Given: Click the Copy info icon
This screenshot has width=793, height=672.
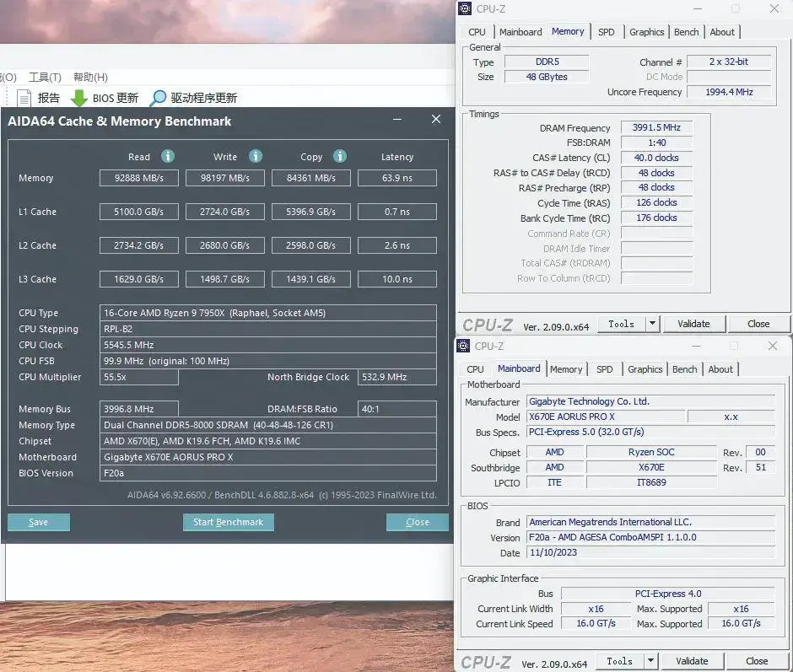Looking at the screenshot, I should pyautogui.click(x=340, y=156).
